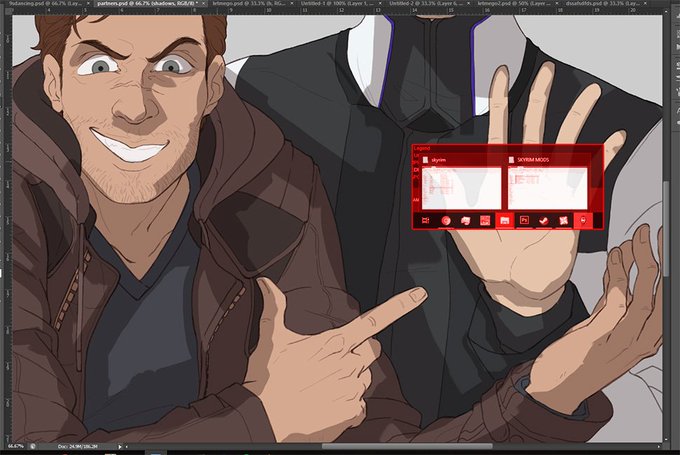Viewport: 680px width, 455px height.
Task: Open the 'SKYRIM MODS' Explorer window thumbnail preview
Action: point(548,189)
